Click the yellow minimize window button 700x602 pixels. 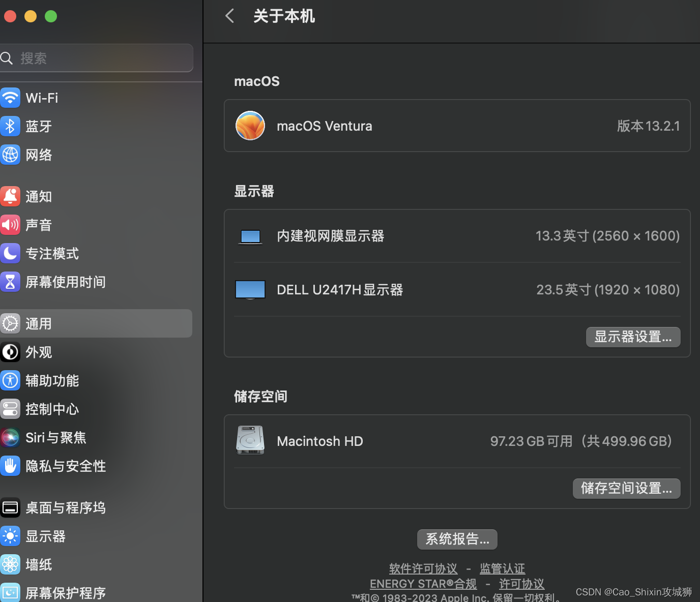[x=31, y=16]
